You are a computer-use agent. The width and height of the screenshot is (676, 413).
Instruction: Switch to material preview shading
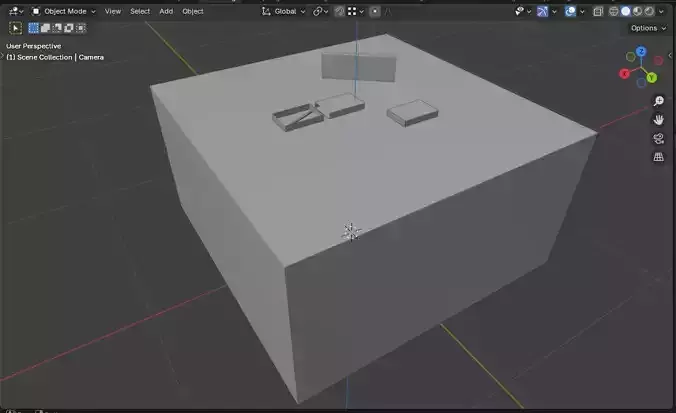tap(637, 11)
